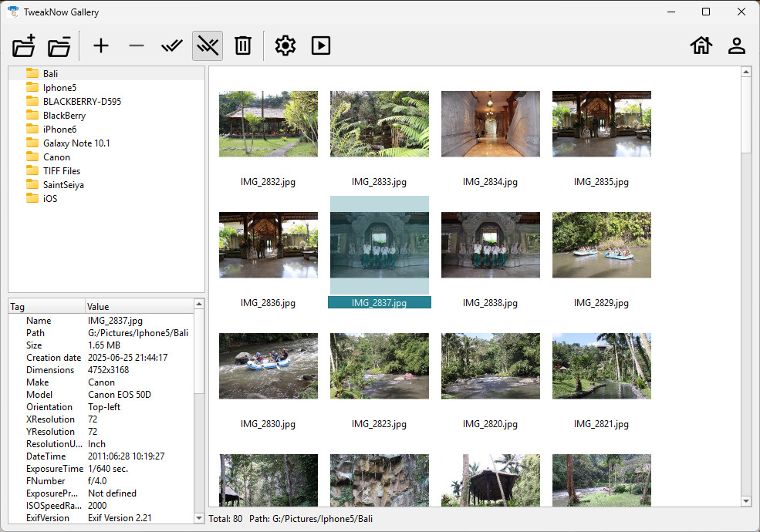Select the IMG_2829.jpg rafting thumbnail

tap(601, 245)
